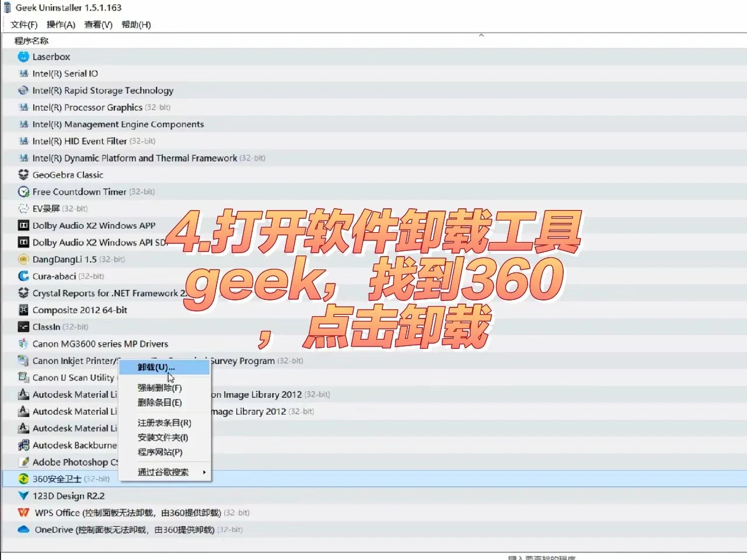
Task: Click the Adobe Photoshop CS icon
Action: [x=23, y=461]
